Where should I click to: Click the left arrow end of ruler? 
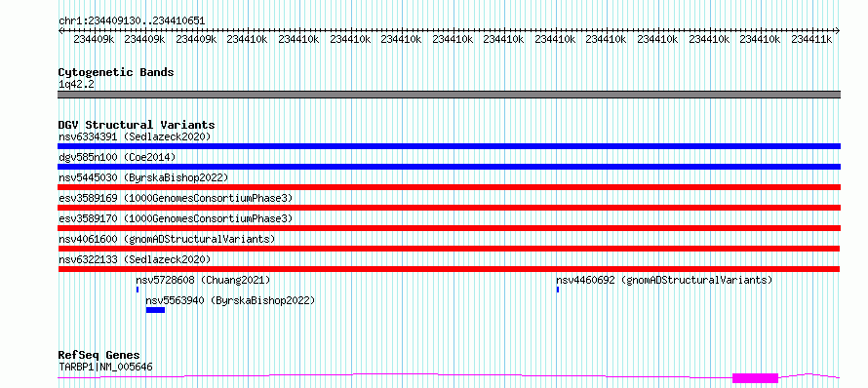point(60,30)
